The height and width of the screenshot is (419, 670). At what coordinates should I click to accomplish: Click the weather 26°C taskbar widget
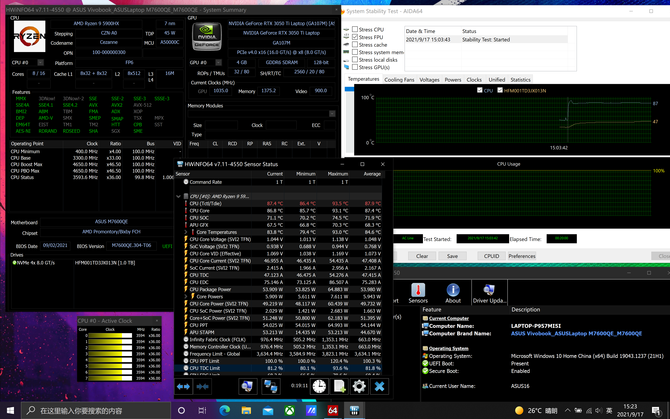(536, 410)
